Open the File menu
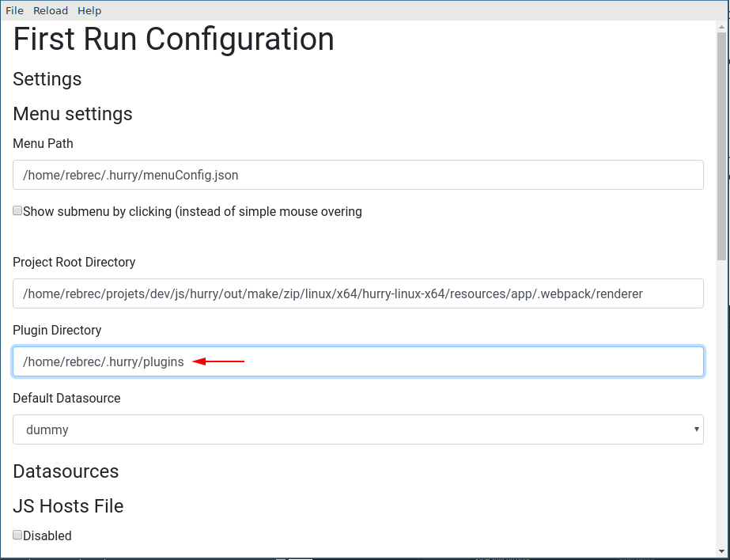730x560 pixels. click(x=14, y=10)
